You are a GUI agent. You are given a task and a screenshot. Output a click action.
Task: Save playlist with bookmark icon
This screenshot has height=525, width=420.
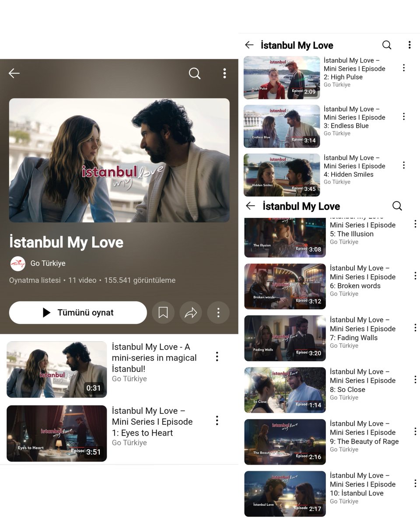coord(163,312)
